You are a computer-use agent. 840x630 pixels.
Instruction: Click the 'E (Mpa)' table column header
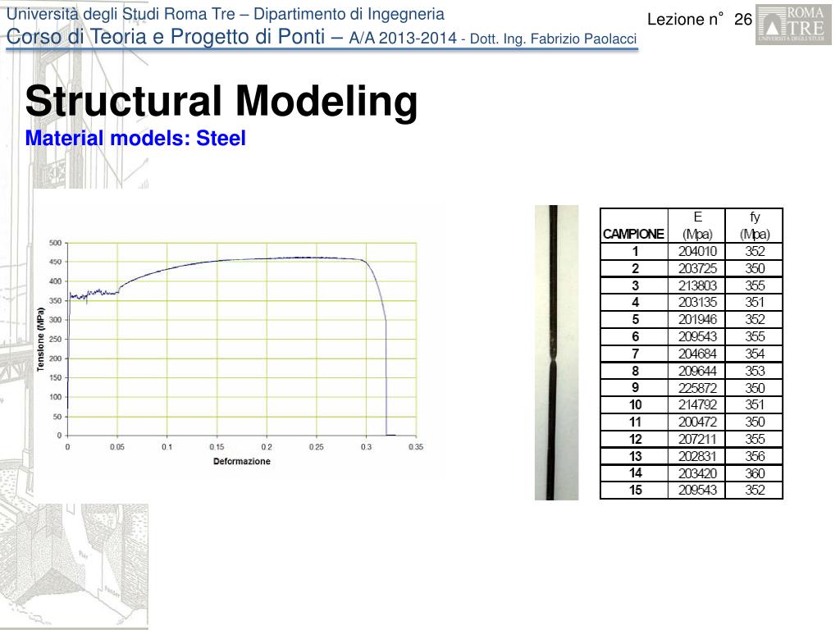(697, 226)
